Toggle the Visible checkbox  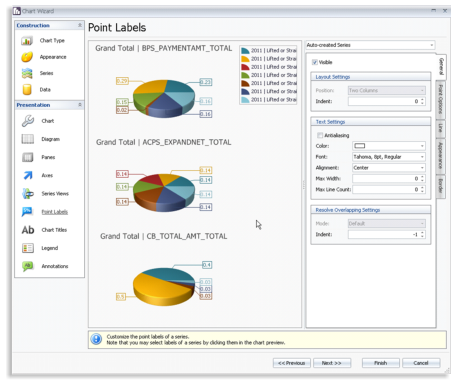(x=315, y=62)
